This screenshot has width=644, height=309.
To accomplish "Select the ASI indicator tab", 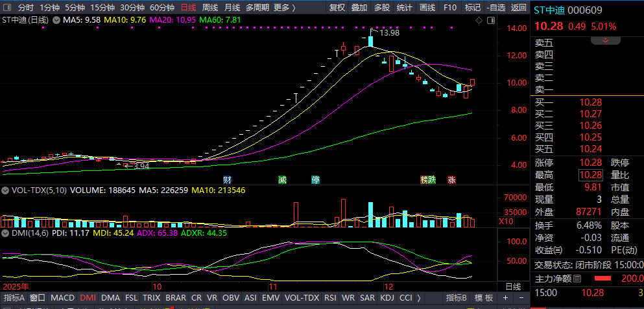I will (250, 297).
